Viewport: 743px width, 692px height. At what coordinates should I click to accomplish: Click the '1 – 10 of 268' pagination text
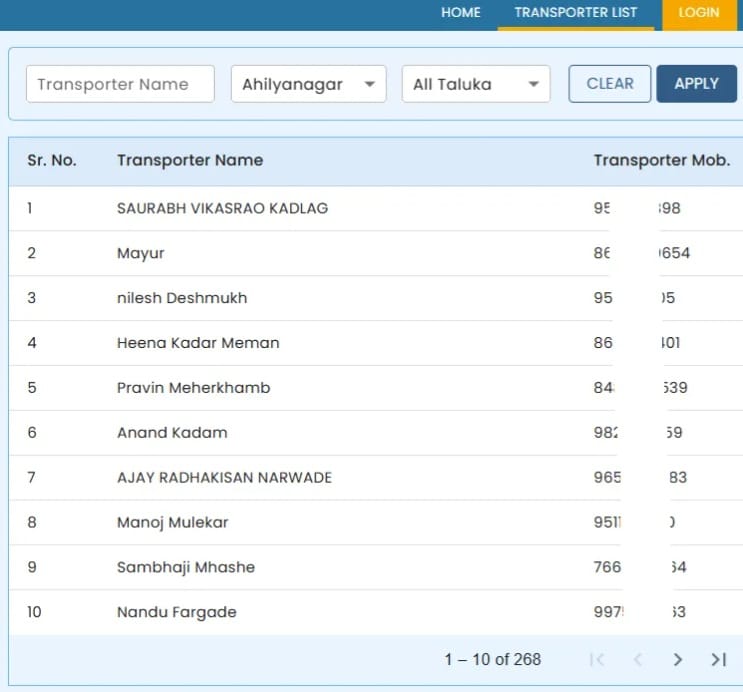[492, 659]
